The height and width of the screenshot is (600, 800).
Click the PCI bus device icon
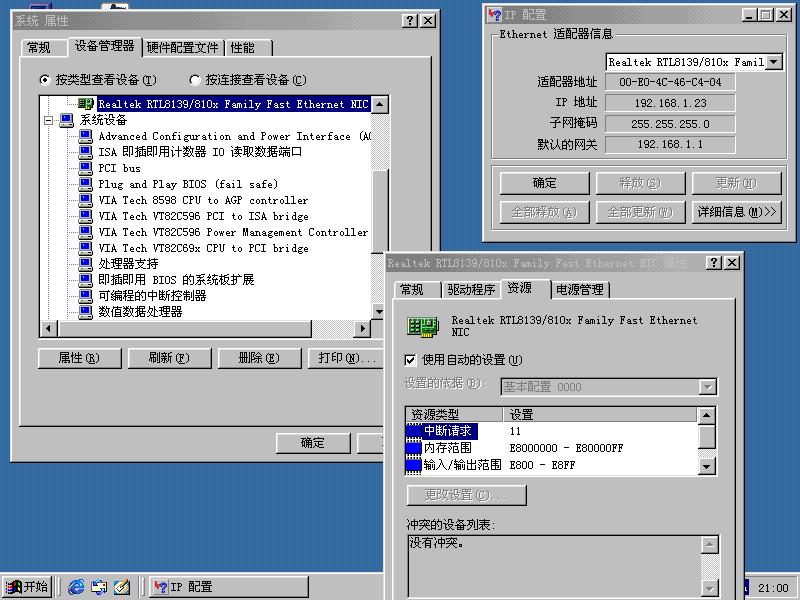(86, 168)
